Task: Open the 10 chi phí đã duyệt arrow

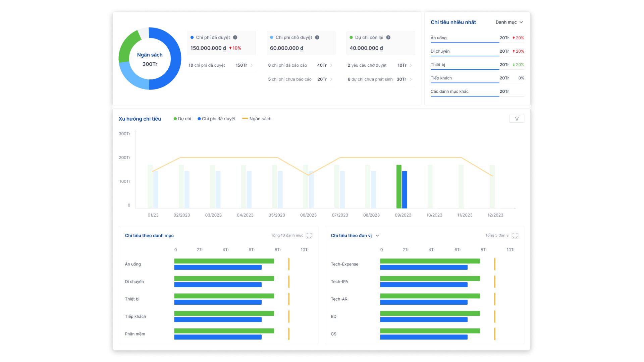Action: click(x=252, y=65)
